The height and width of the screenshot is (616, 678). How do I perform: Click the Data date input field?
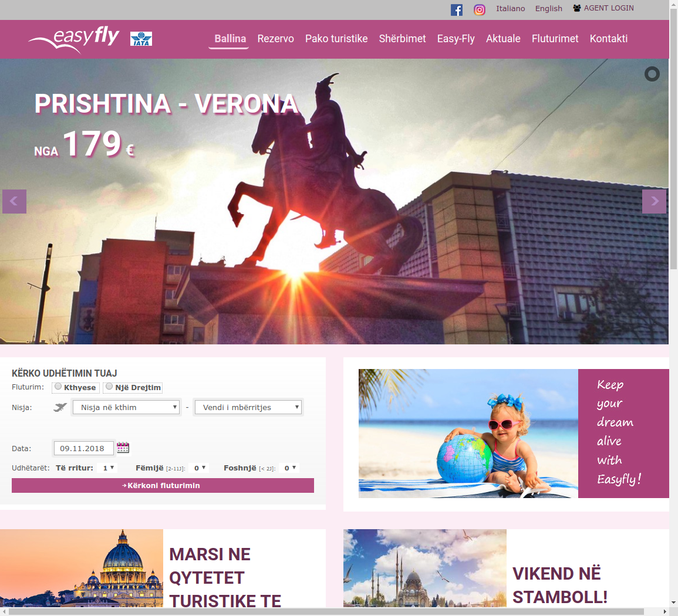(x=84, y=448)
